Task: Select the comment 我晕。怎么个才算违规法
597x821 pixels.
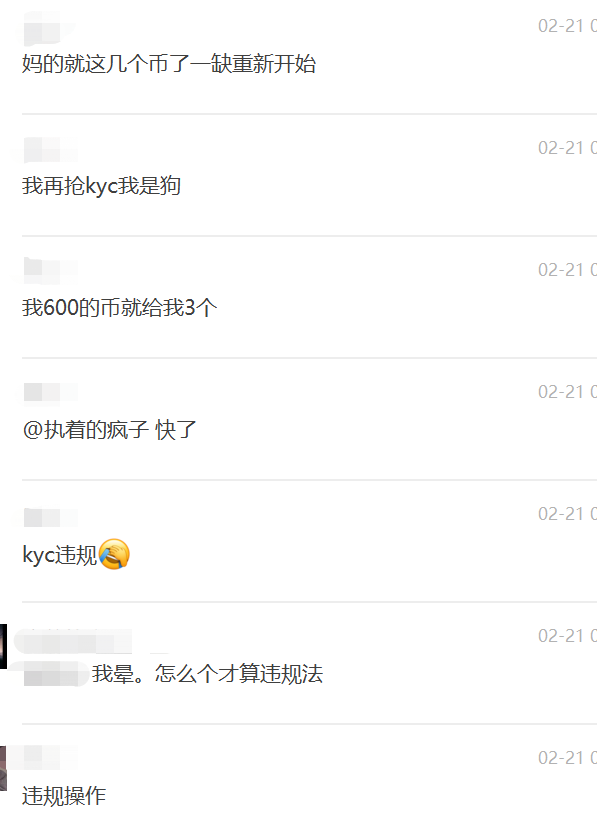Action: 207,674
